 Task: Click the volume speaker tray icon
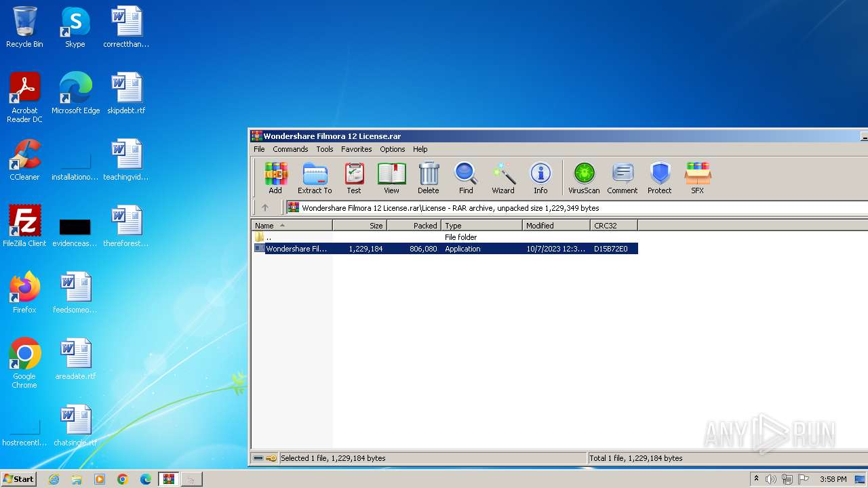pos(770,479)
